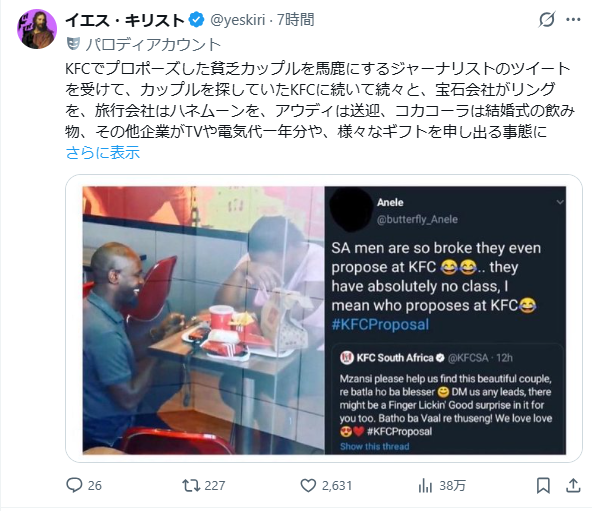The image size is (592, 511).
Task: Like the tweet with heart icon
Action: pyautogui.click(x=308, y=485)
